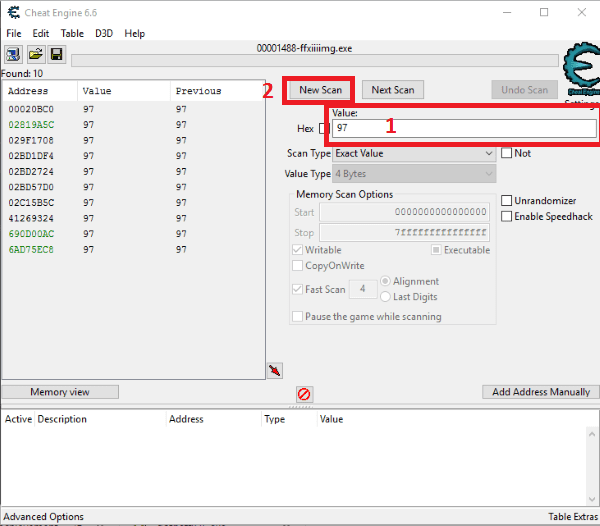This screenshot has width=600, height=526.
Task: Open the Scan Type dropdown
Action: point(414,153)
